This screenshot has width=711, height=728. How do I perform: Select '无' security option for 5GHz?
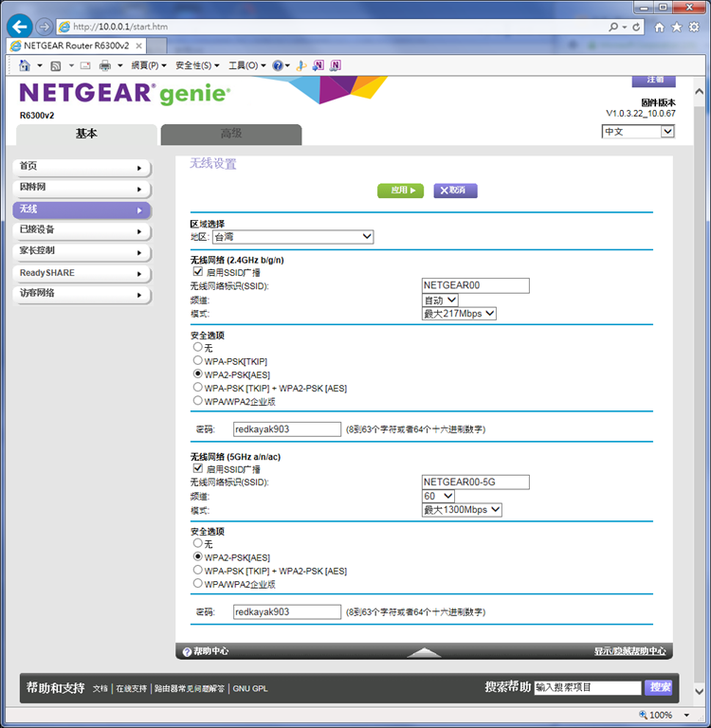(x=198, y=543)
